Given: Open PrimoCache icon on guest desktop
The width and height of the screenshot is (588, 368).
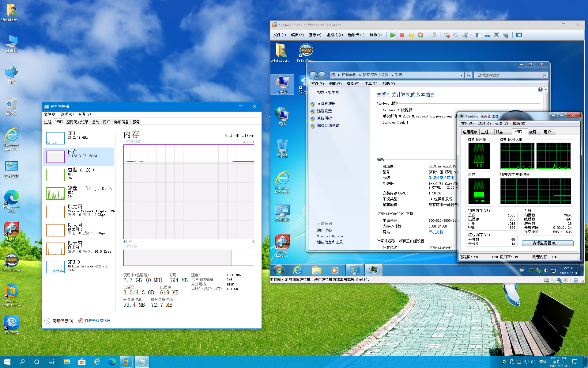Looking at the screenshot, I should click(306, 52).
